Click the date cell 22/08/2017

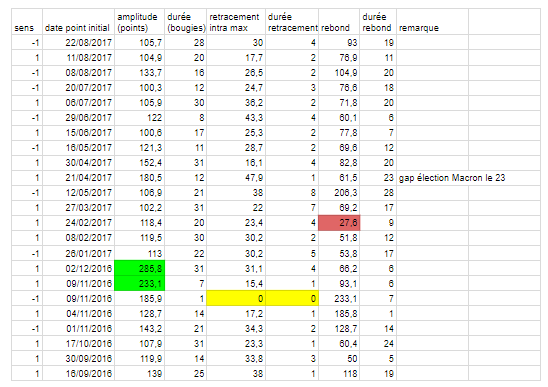(x=79, y=43)
